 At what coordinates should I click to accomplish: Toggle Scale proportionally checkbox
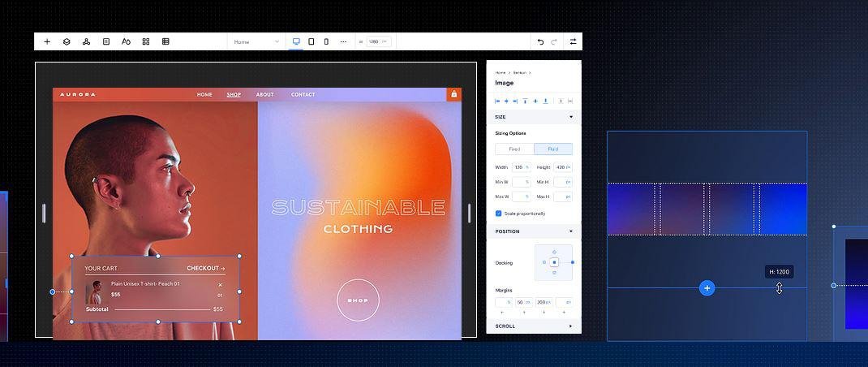[x=498, y=214]
